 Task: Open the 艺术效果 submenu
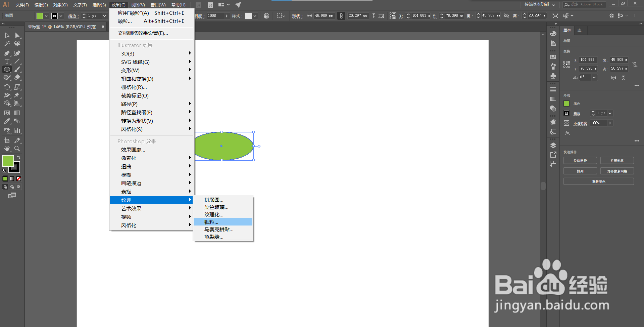[x=152, y=208]
